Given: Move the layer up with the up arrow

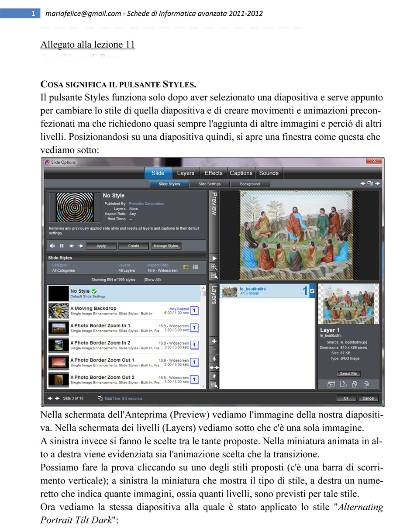Looking at the screenshot, I should [214, 359].
